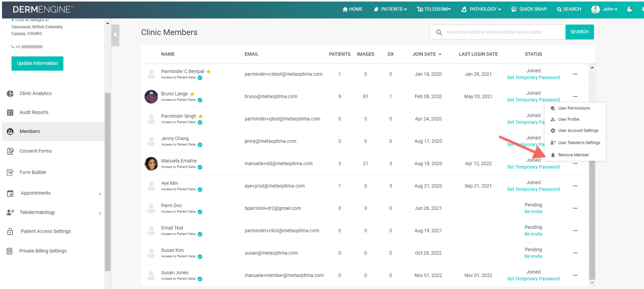Viewport: 644px width, 289px height.
Task: Open the three-dot menu for Parm Doc
Action: (575, 208)
